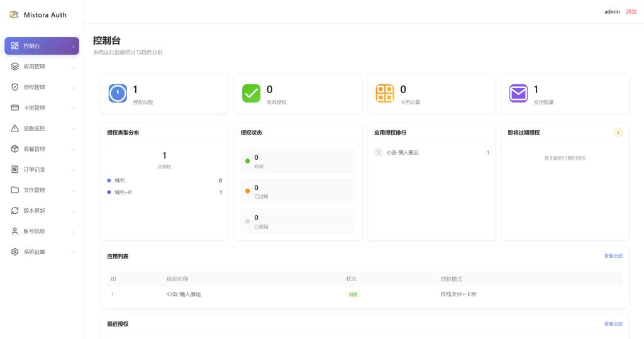Click the 启用 status tag in table
The height and width of the screenshot is (339, 644).
pyautogui.click(x=353, y=294)
